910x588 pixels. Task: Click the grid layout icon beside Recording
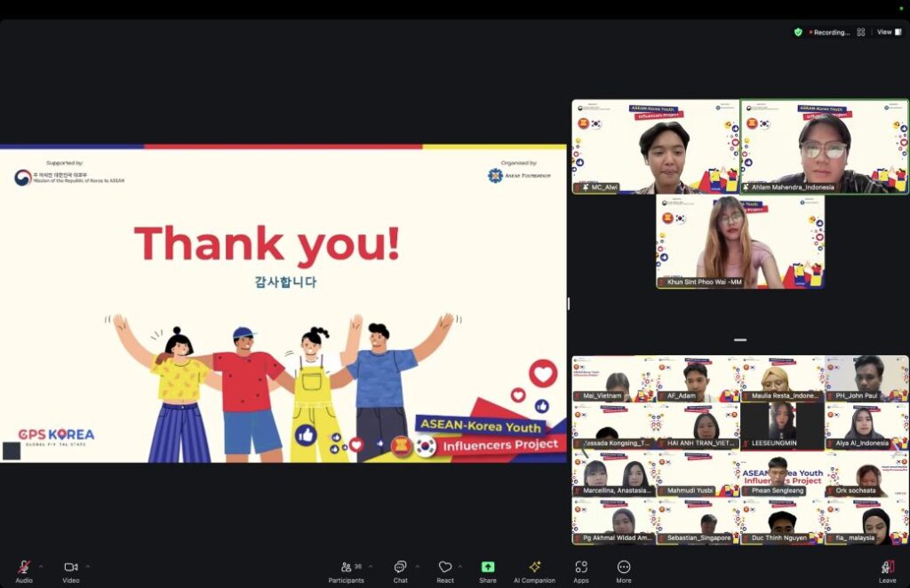point(861,32)
